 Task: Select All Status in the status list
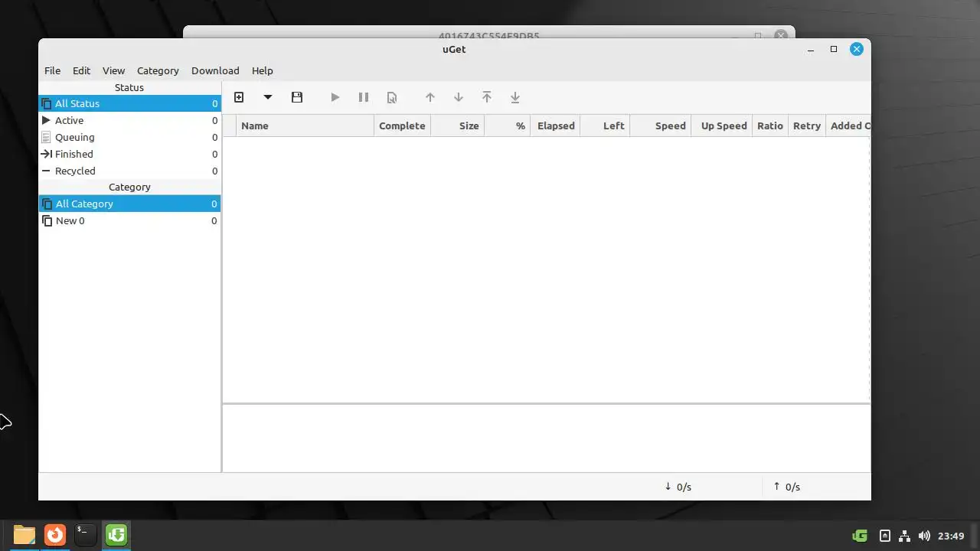point(129,103)
